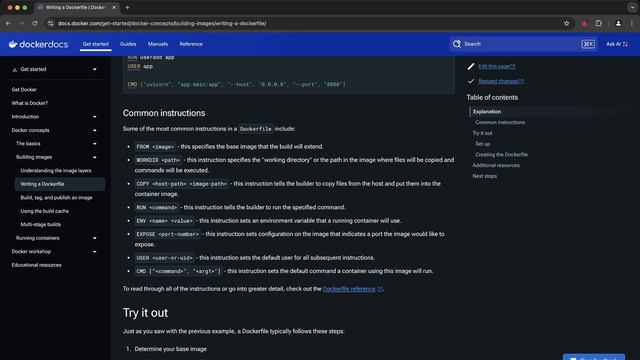Open the browser extensions puzzle icon
Viewport: 640px width, 360px height.
coord(598,24)
